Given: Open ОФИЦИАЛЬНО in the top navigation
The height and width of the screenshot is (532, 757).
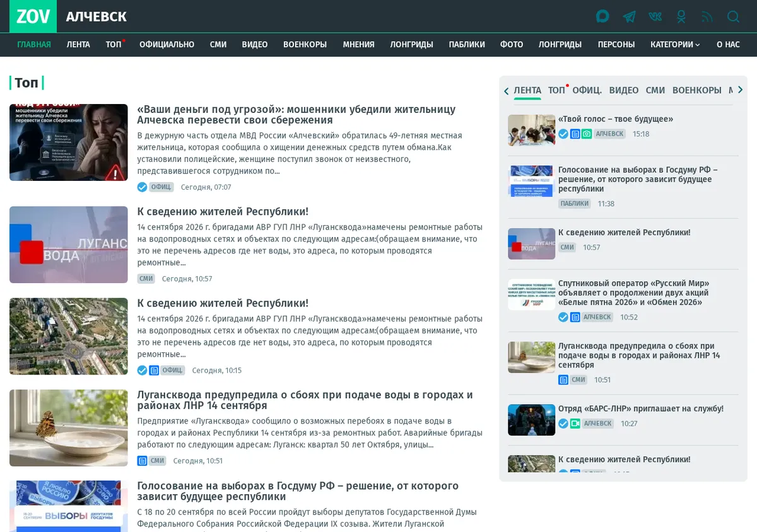Looking at the screenshot, I should pyautogui.click(x=167, y=45).
